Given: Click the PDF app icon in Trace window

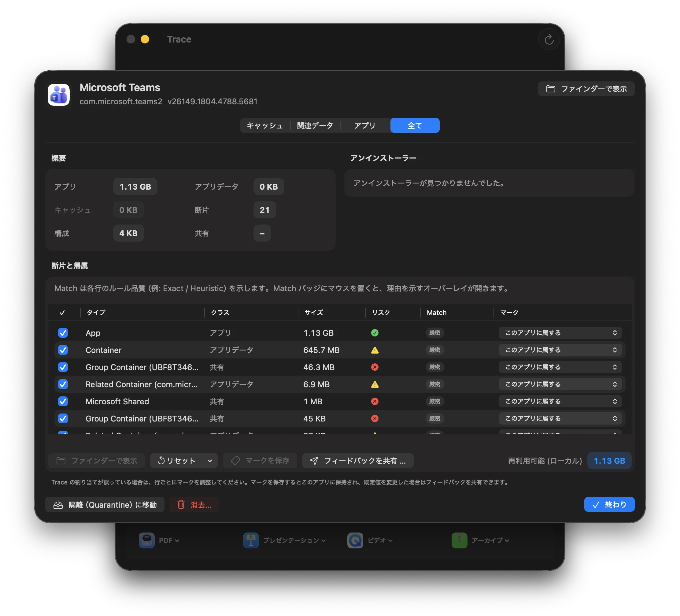Looking at the screenshot, I should tap(147, 540).
